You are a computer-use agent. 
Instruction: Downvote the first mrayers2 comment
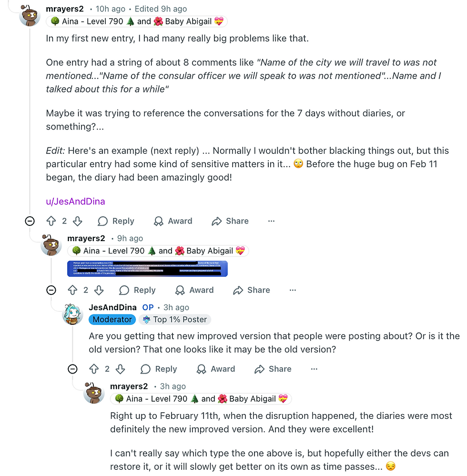77,221
